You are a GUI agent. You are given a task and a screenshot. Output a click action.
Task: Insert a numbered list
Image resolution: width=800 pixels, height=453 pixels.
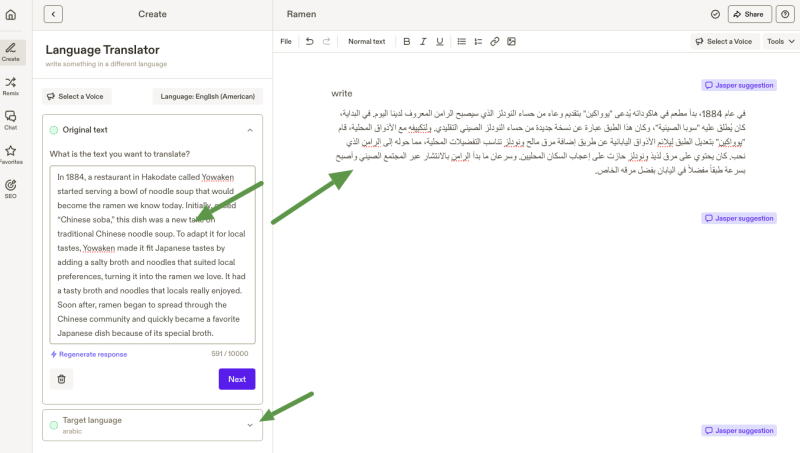point(478,41)
